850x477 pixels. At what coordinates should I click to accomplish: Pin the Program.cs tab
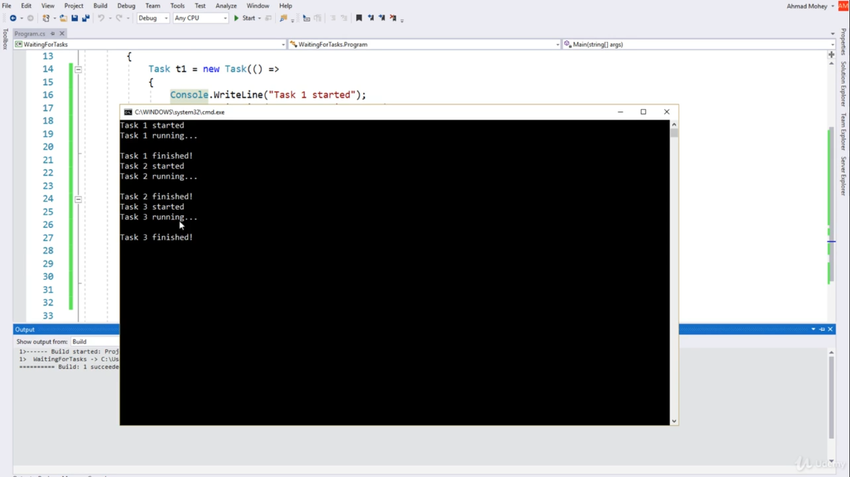click(x=53, y=34)
